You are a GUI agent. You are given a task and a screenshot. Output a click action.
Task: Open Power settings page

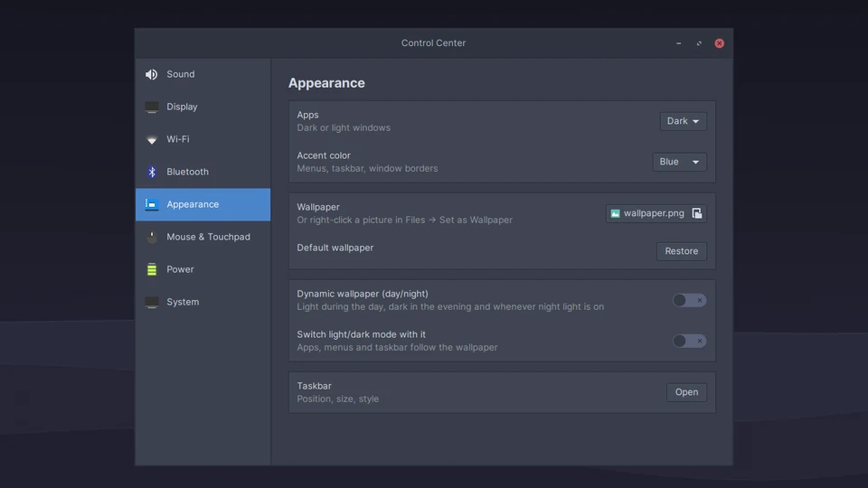[203, 269]
